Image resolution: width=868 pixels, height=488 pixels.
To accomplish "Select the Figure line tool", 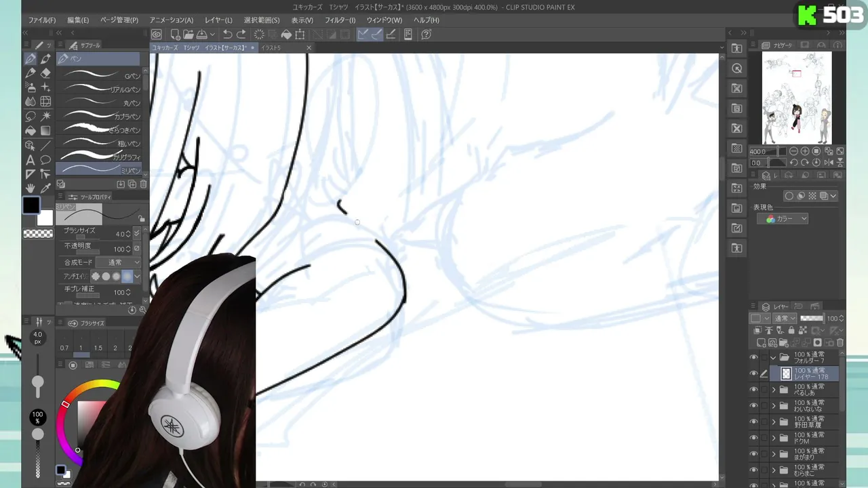I will (45, 145).
